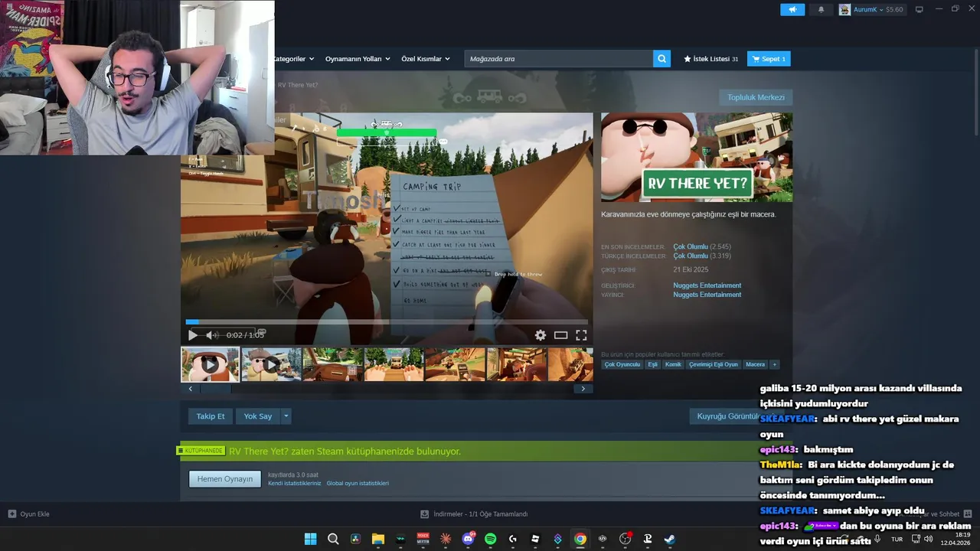Select the Çevrimiçi Eşli Oyun tag
980x551 pixels.
point(713,364)
